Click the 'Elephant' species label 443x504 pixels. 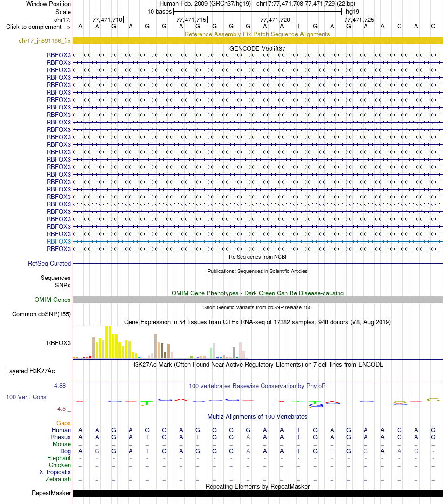pyautogui.click(x=59, y=458)
